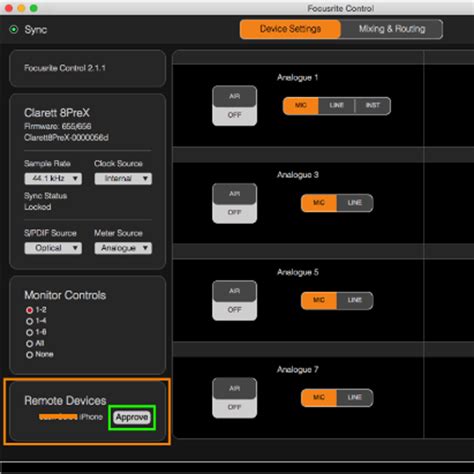The width and height of the screenshot is (474, 474).
Task: Click the remote iPhone device name
Action: point(71,417)
